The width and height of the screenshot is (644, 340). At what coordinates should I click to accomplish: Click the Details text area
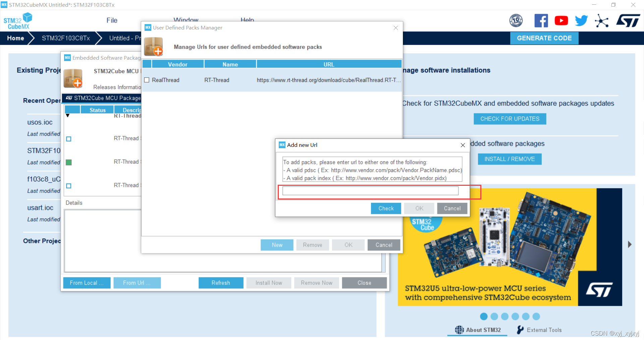tap(223, 240)
